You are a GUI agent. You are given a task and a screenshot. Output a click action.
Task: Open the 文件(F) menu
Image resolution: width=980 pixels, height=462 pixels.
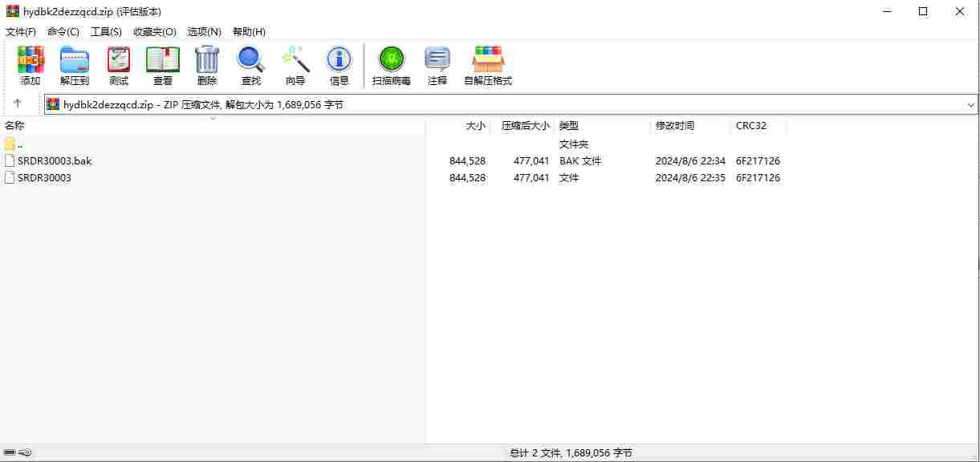(x=21, y=31)
